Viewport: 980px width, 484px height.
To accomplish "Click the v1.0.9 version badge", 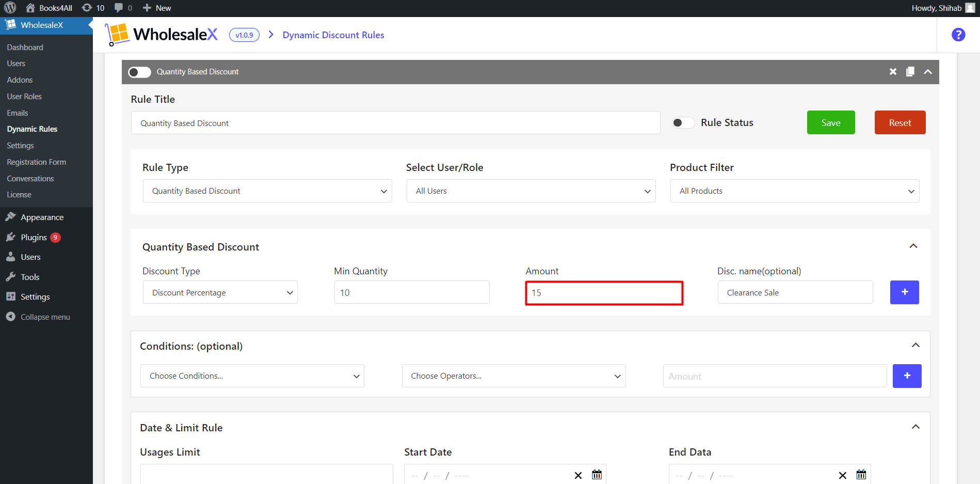I will (244, 35).
